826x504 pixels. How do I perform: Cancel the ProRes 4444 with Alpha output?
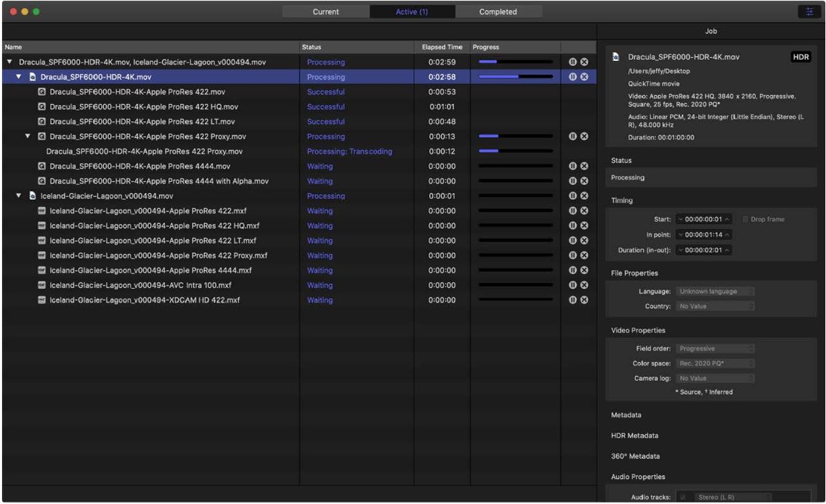click(584, 181)
